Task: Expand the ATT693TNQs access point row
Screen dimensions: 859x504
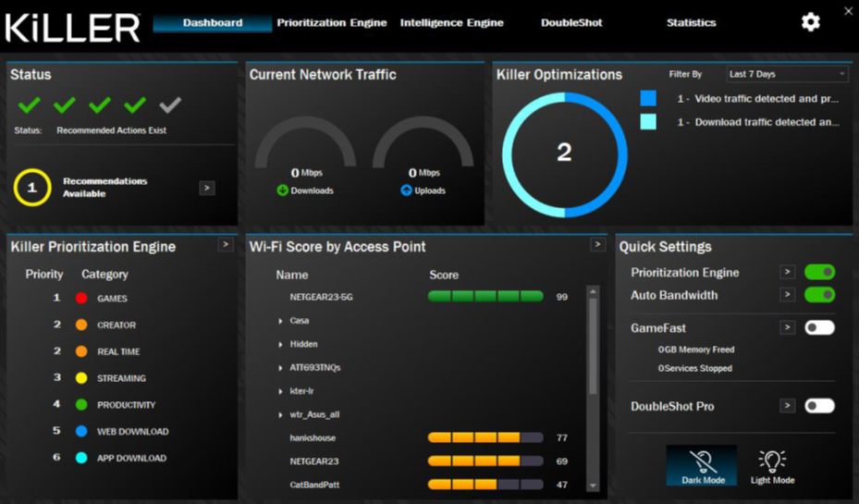Action: (280, 367)
